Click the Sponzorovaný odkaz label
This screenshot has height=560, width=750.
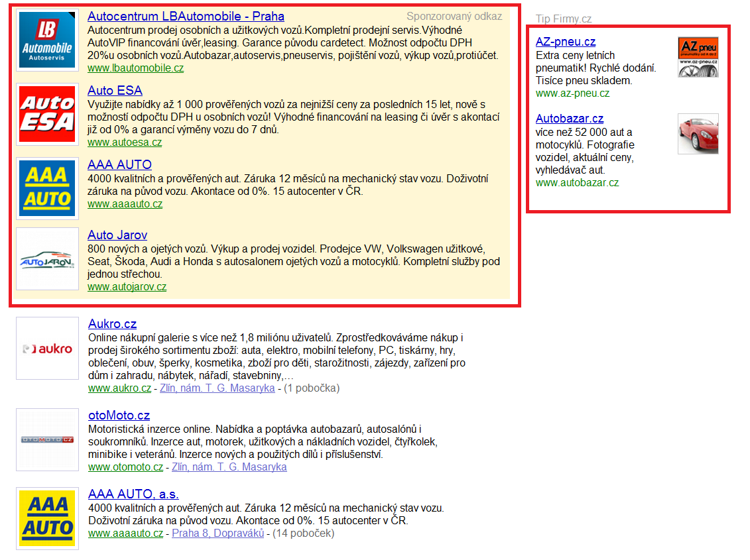pyautogui.click(x=454, y=17)
